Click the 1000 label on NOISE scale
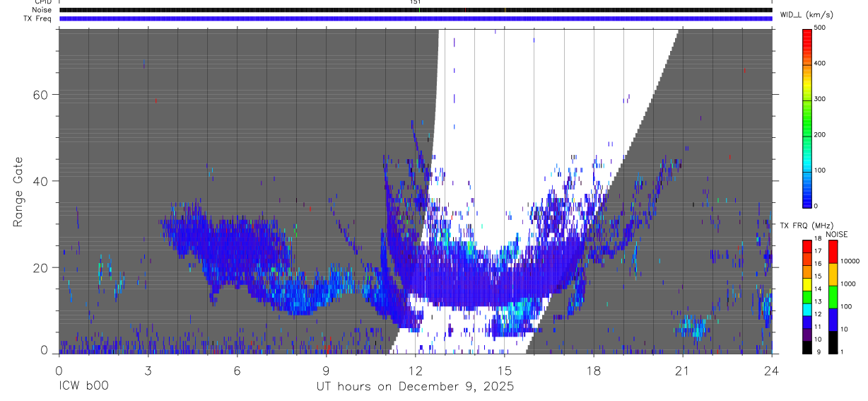Image resolution: width=868 pixels, height=401 pixels. click(848, 284)
